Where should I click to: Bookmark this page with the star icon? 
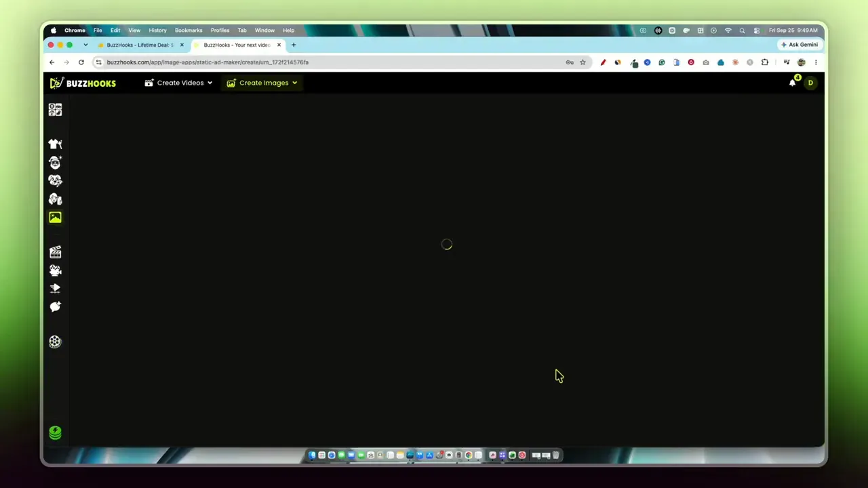(x=583, y=62)
